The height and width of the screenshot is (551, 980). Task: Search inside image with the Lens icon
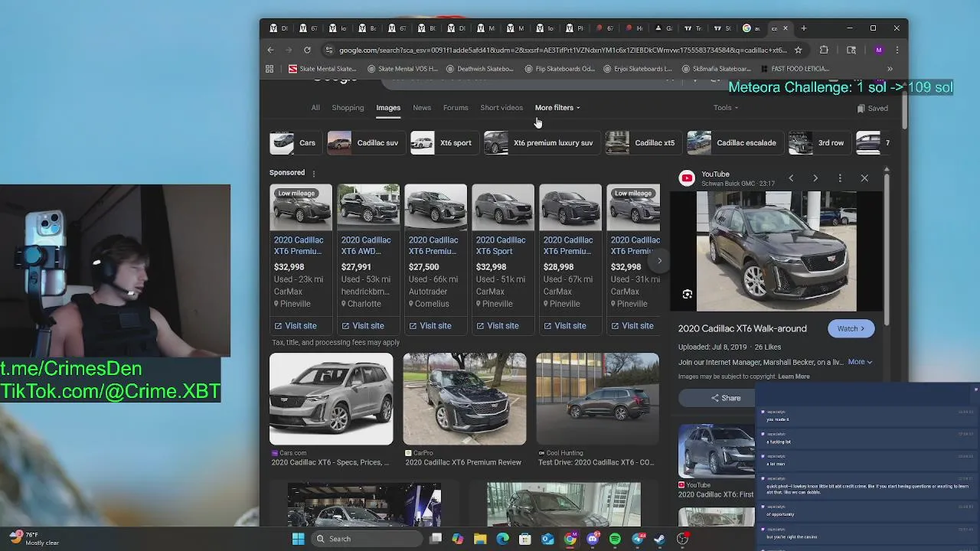click(687, 294)
